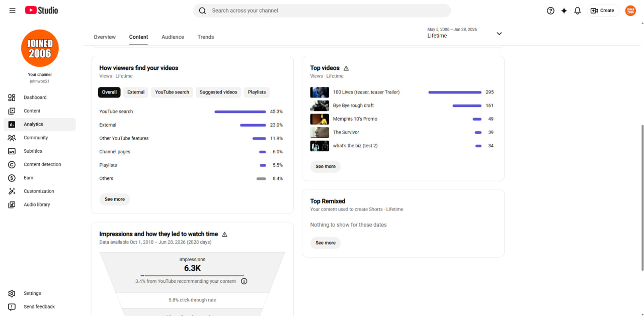Viewport: 644px width, 316px height.
Task: Open what's the biz (test 2) thumbnail
Action: click(319, 146)
